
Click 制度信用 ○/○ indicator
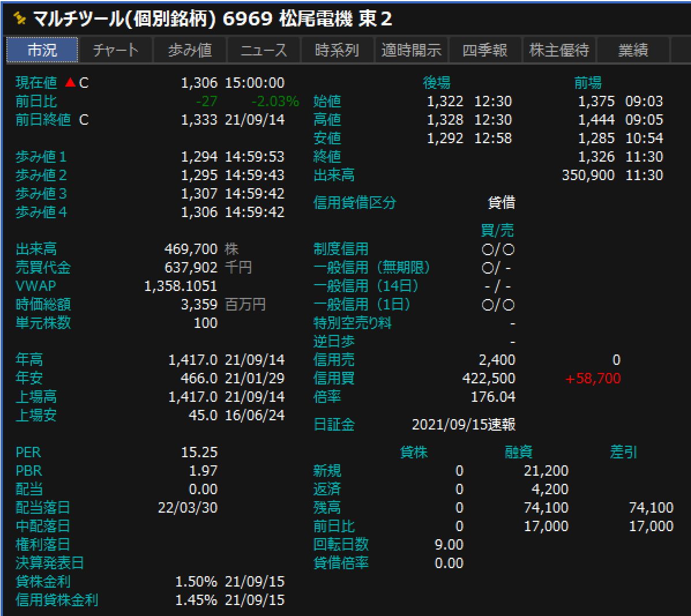[x=498, y=249]
